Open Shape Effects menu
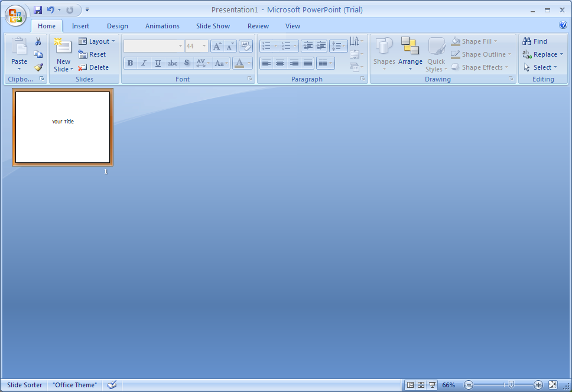 [479, 67]
